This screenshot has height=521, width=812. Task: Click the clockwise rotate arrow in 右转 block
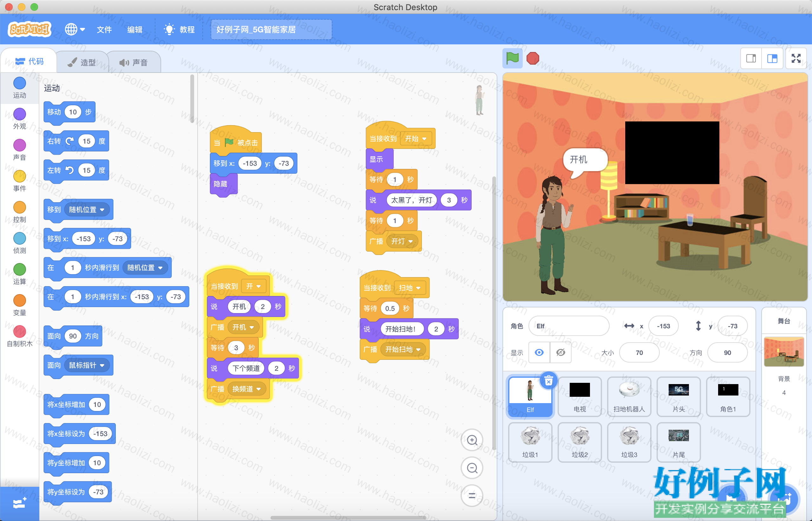69,141
